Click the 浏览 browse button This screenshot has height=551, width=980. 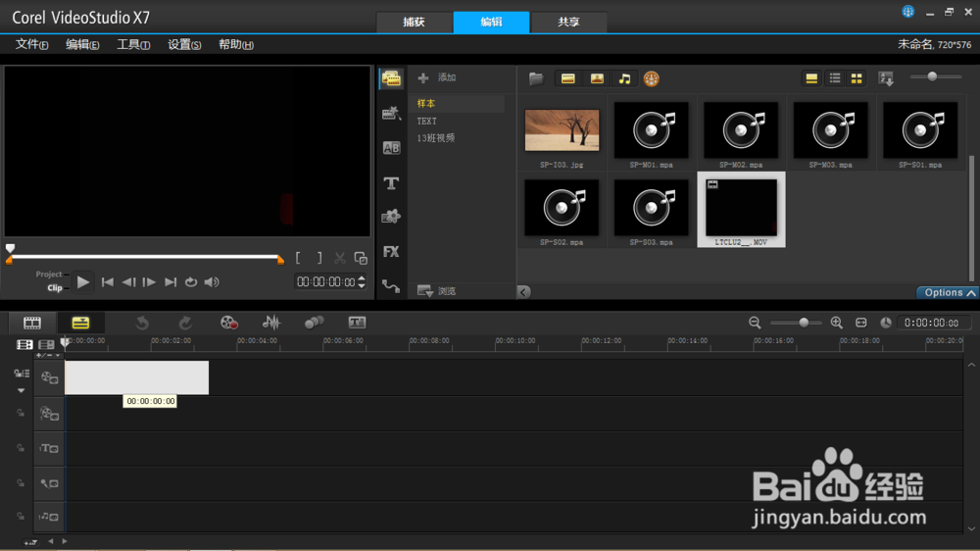(437, 291)
